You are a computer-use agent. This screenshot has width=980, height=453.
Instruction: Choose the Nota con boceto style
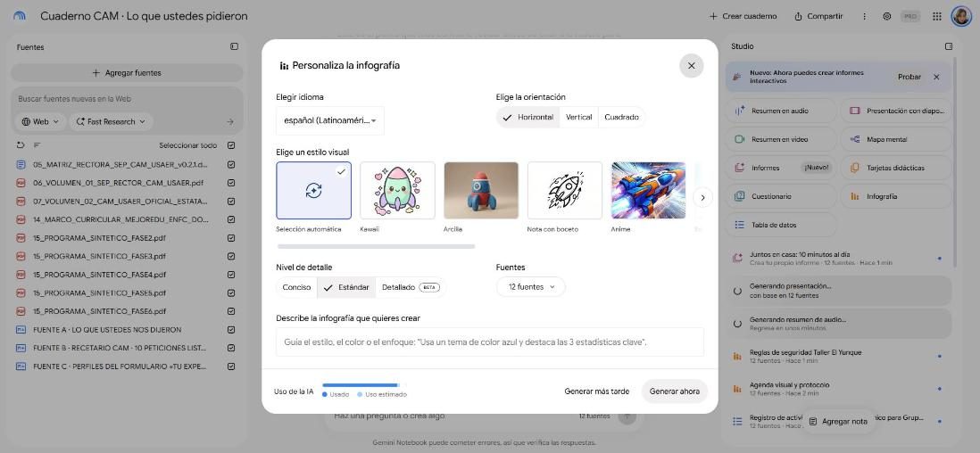tap(565, 191)
